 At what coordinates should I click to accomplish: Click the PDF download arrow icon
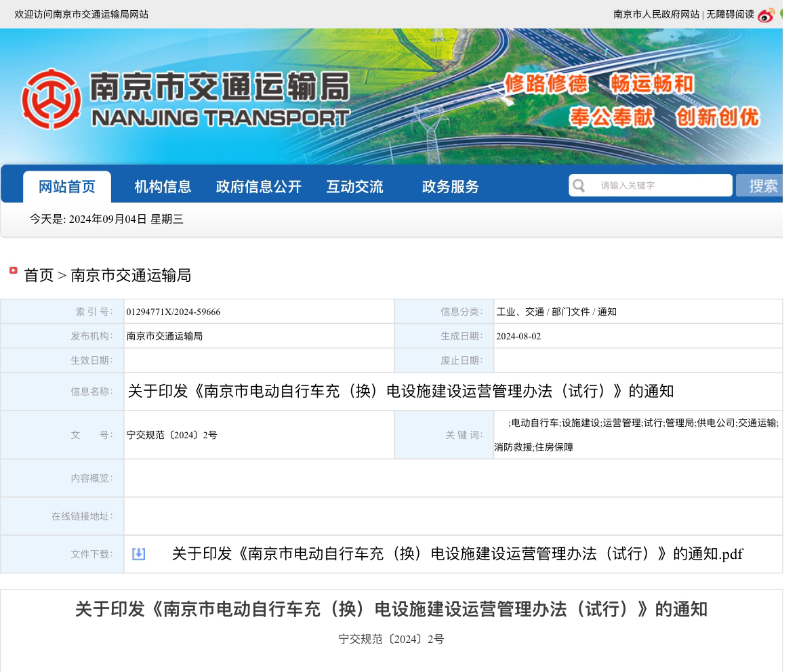(x=139, y=554)
